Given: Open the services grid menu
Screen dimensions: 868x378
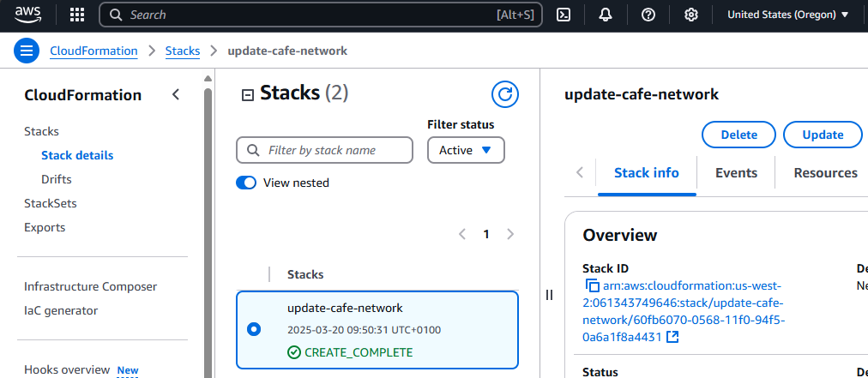Looking at the screenshot, I should [x=77, y=15].
